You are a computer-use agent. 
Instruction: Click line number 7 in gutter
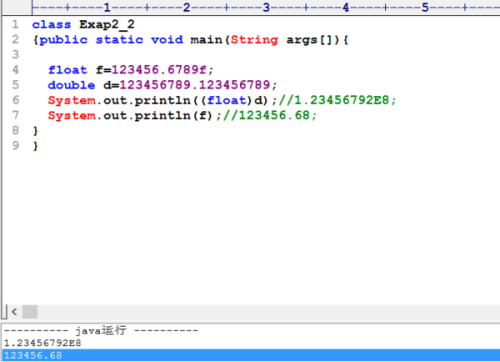(x=15, y=115)
